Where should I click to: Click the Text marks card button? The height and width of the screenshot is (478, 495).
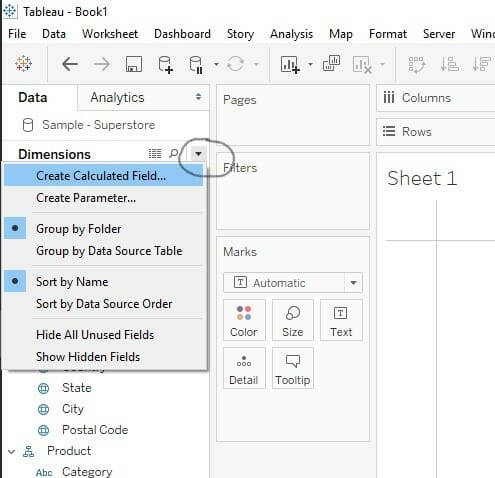341,320
